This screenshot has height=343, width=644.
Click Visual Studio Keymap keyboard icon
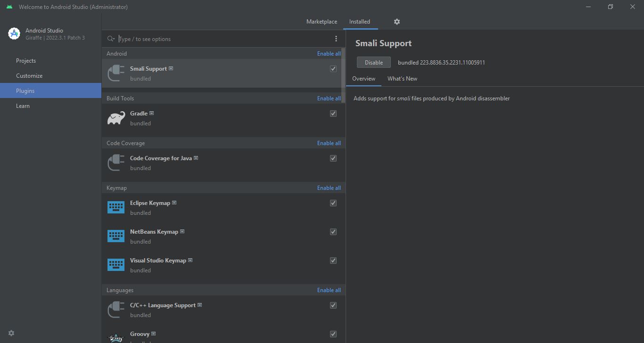116,265
